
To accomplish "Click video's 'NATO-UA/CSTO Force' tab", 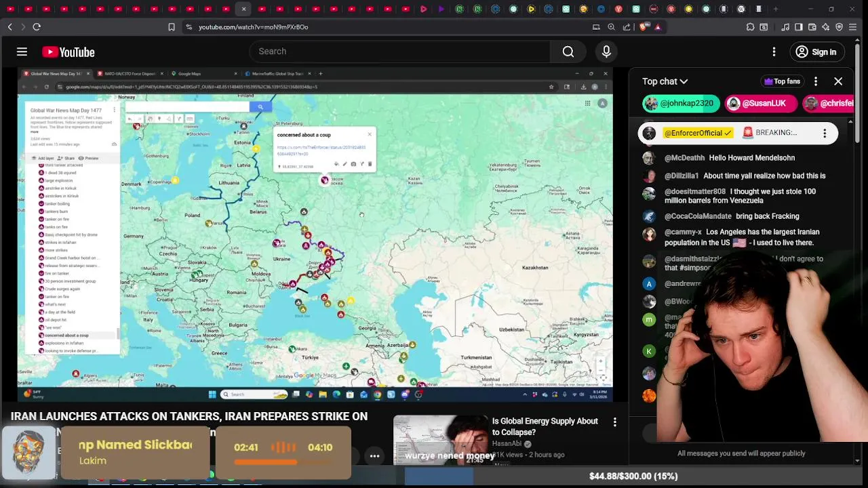I will tap(130, 73).
